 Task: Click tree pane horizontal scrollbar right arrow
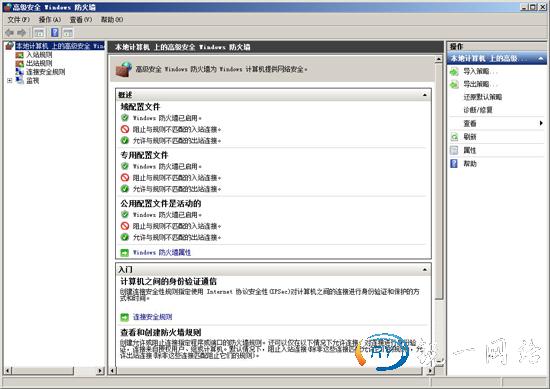(x=100, y=370)
